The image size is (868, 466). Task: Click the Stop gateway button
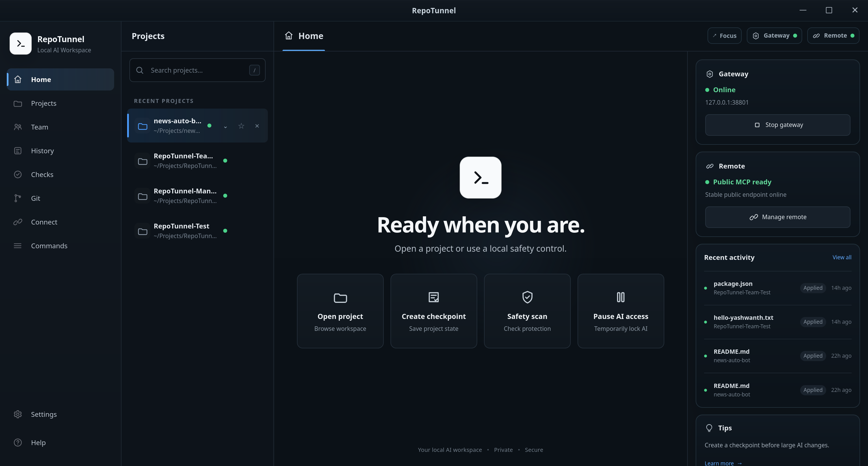coord(778,125)
